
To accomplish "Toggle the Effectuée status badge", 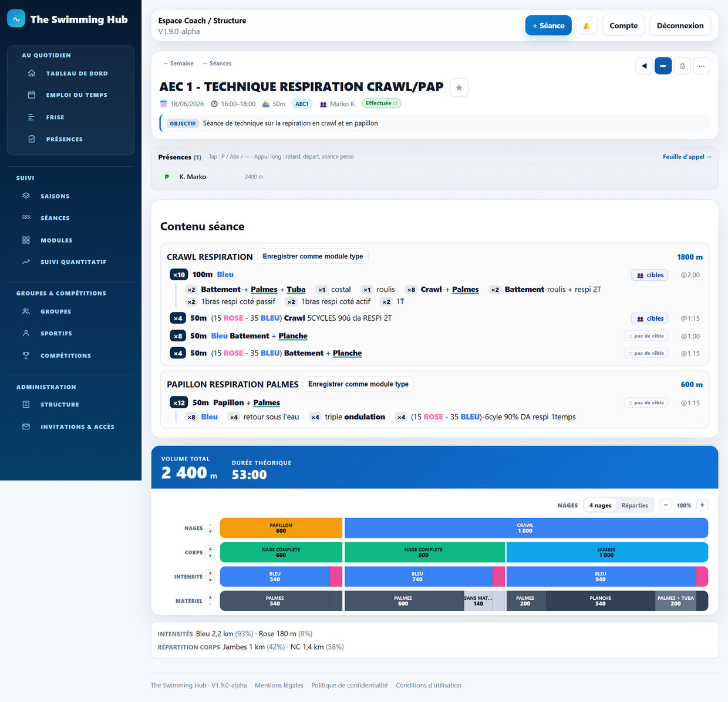I will 382,103.
